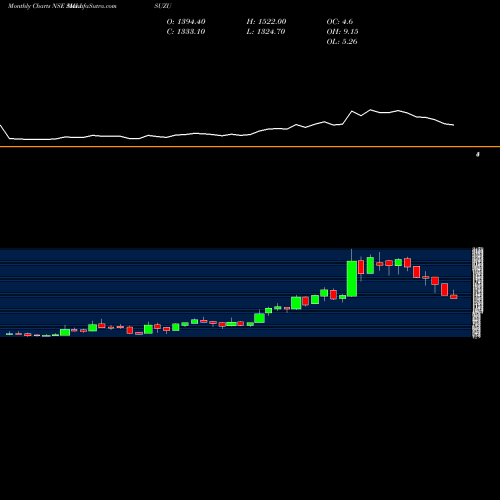Select the low price text L: 1324.70
Image resolution: width=500 pixels, height=500 pixels.
[x=266, y=32]
